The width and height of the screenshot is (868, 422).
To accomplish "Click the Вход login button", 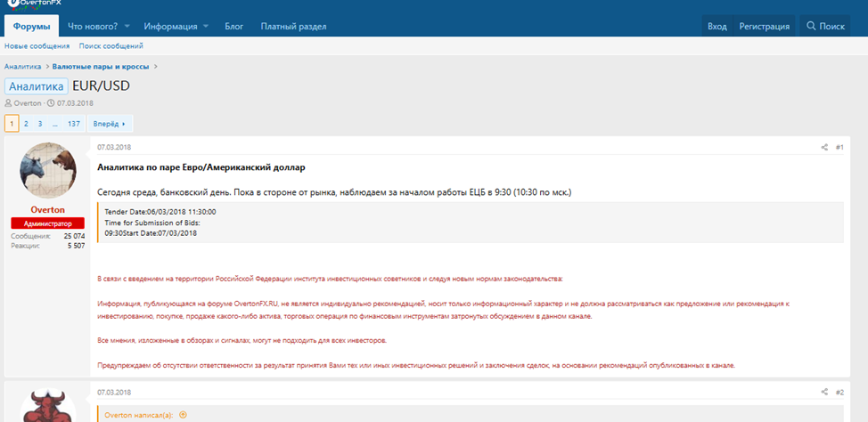I will coord(717,26).
